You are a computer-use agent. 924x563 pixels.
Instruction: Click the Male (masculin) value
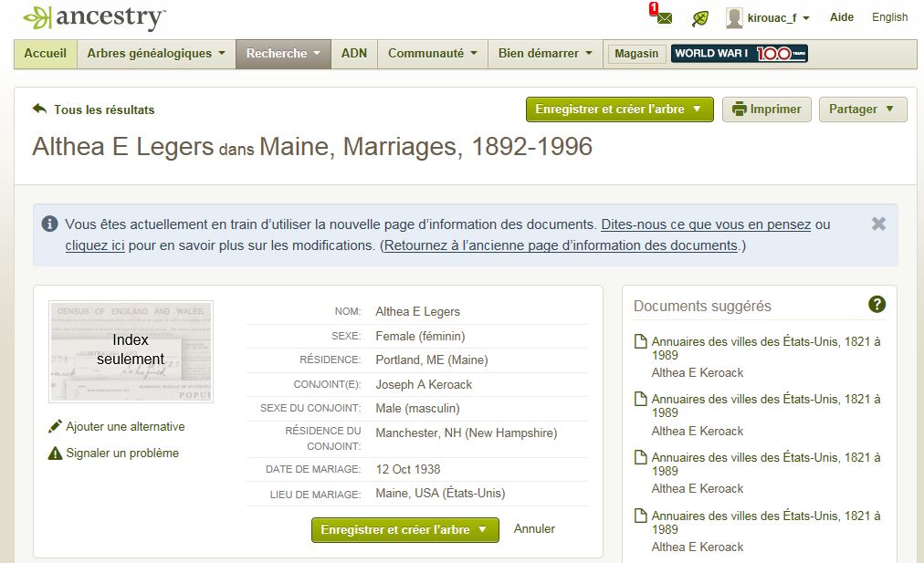(x=418, y=408)
